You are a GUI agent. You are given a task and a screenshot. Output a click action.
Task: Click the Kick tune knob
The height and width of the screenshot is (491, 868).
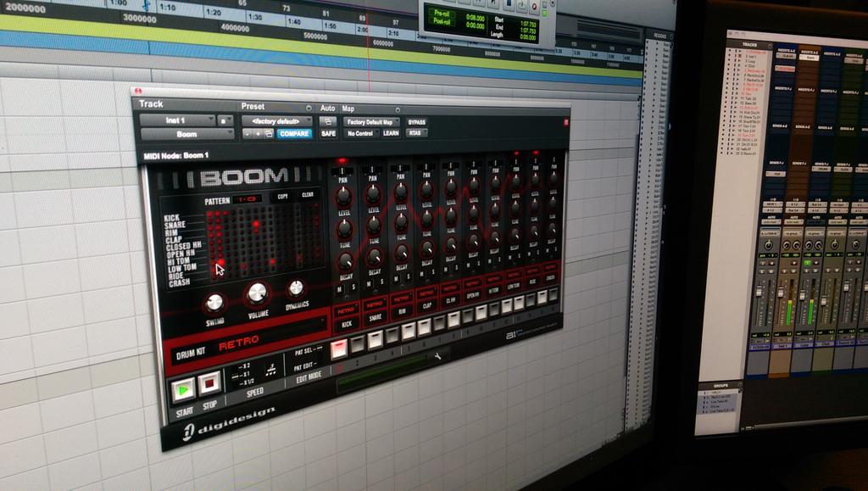click(345, 228)
